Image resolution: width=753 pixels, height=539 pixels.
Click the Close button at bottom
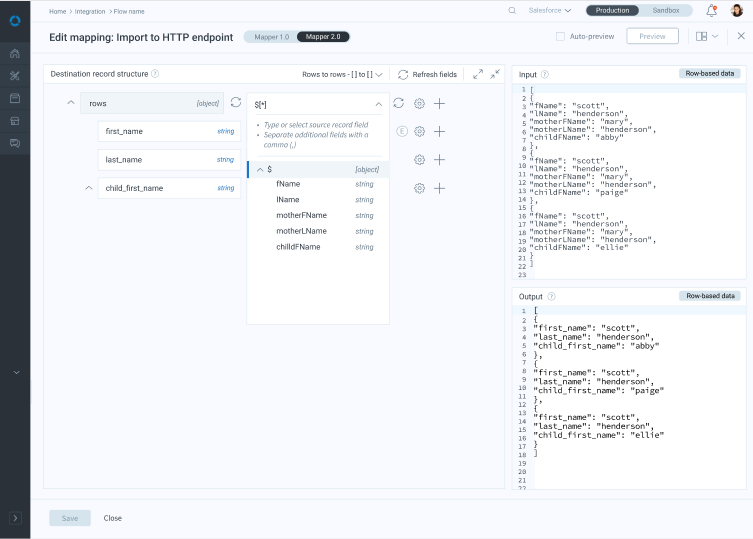[x=113, y=518]
